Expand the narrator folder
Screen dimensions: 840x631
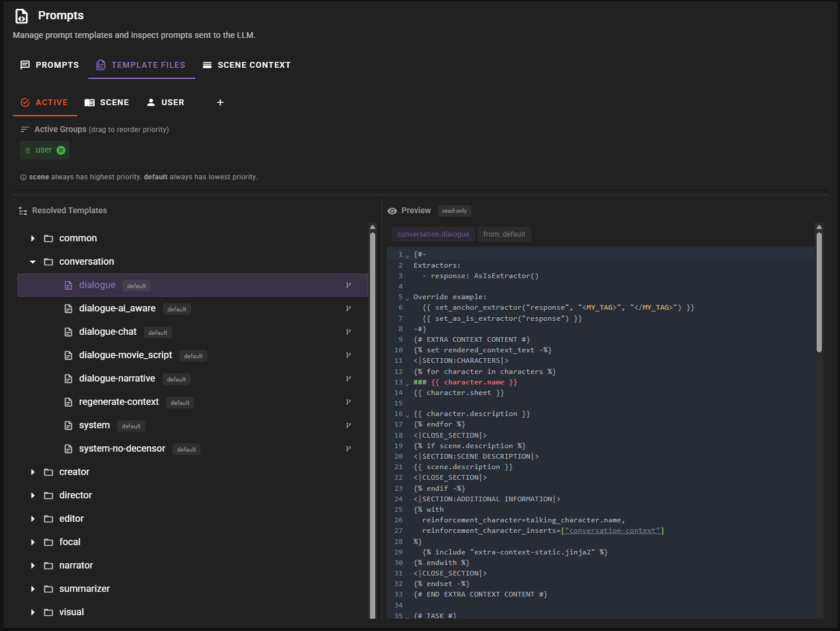33,566
